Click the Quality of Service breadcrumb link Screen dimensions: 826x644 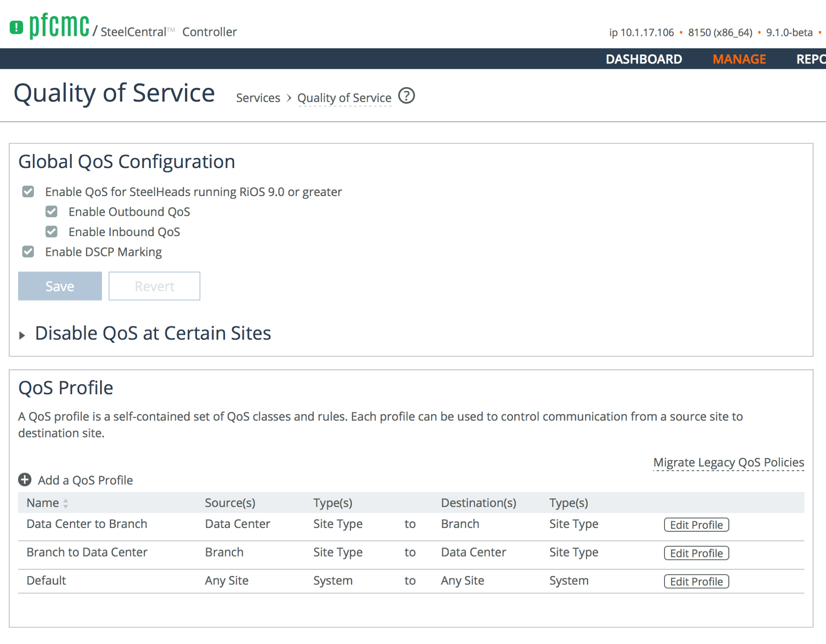pyautogui.click(x=344, y=98)
